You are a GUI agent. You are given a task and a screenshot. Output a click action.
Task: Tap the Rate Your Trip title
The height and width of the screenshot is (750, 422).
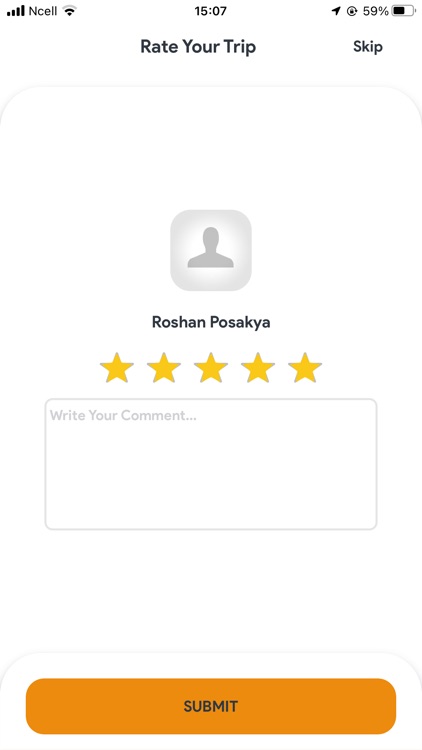[198, 47]
